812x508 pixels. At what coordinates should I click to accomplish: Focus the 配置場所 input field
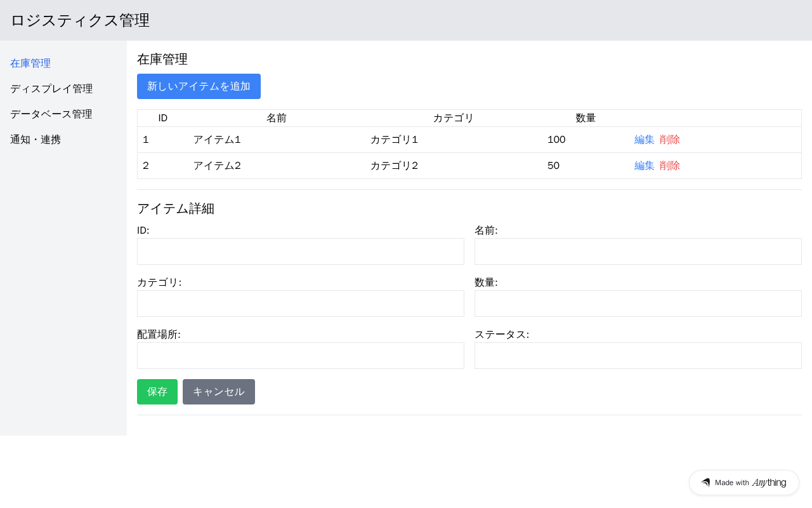(301, 356)
